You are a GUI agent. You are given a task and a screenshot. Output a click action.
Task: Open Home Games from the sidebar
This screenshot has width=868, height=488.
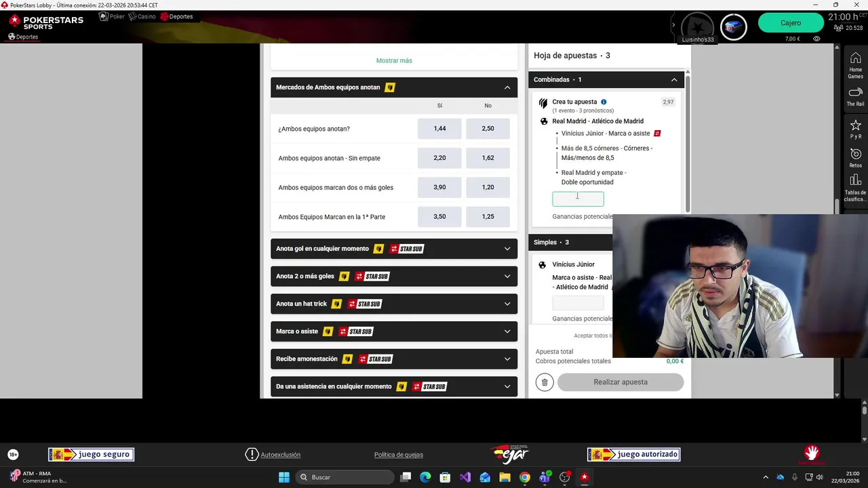(x=855, y=65)
